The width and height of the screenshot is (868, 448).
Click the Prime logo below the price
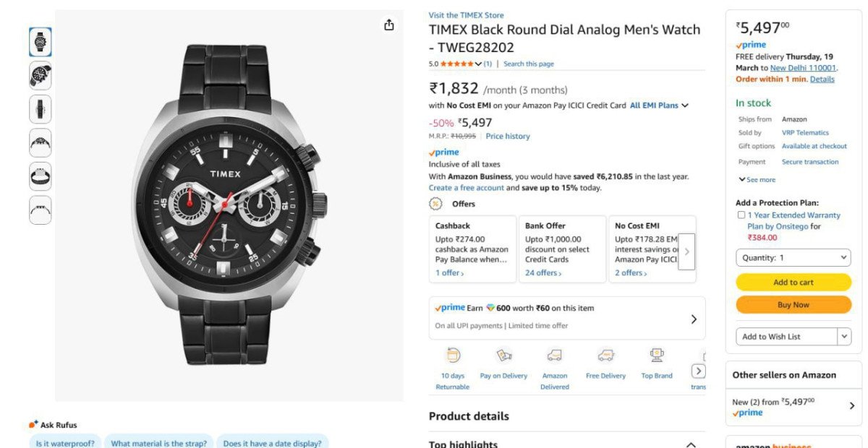point(443,152)
